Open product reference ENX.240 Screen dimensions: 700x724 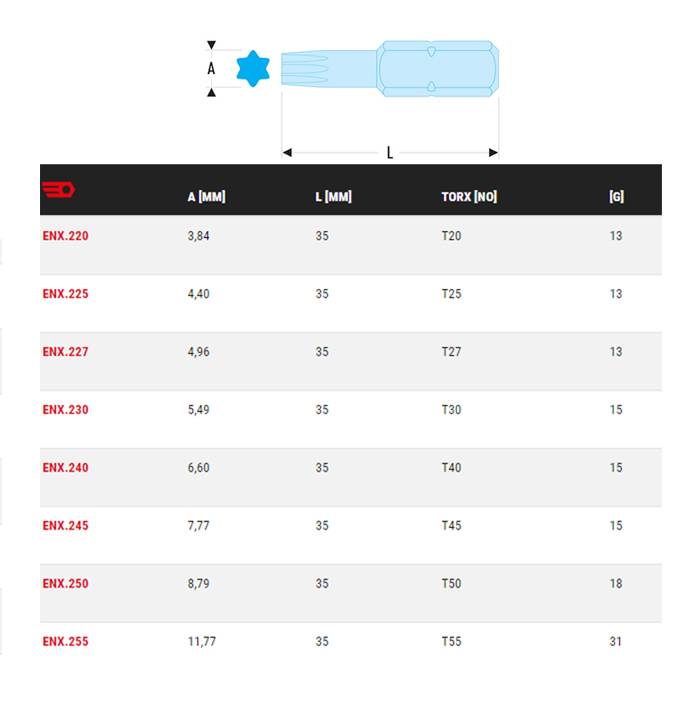(x=66, y=468)
